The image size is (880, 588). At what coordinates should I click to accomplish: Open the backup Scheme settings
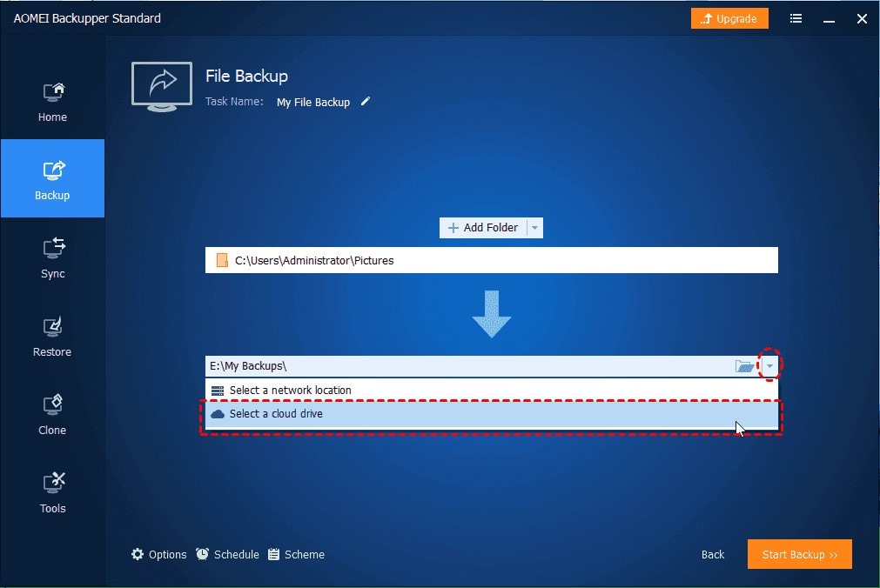point(296,554)
